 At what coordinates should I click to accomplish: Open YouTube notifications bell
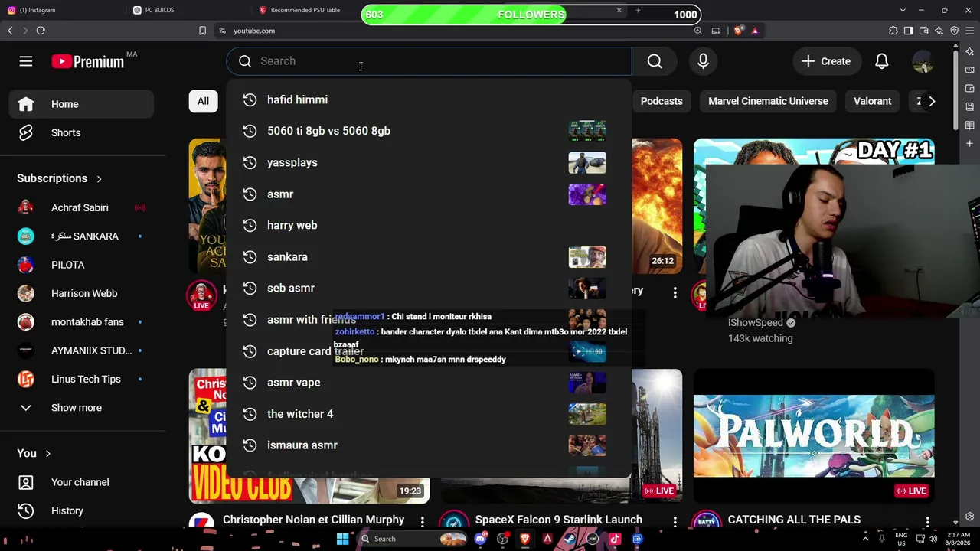882,61
